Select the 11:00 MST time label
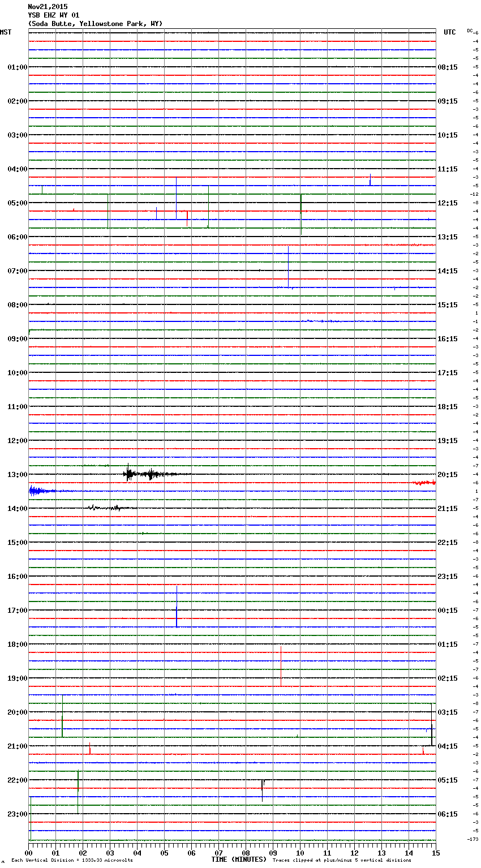The width and height of the screenshot is (481, 868). (18, 407)
